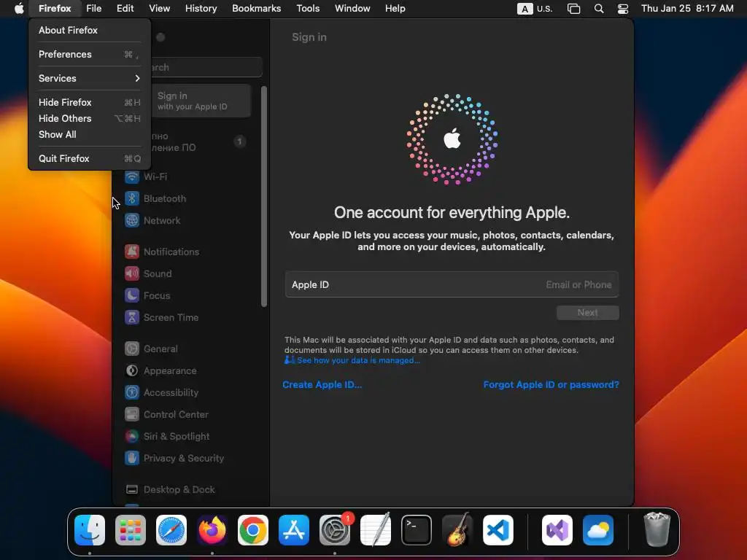Click the Control Center icon in sidebar
This screenshot has width=747, height=560.
coord(132,415)
